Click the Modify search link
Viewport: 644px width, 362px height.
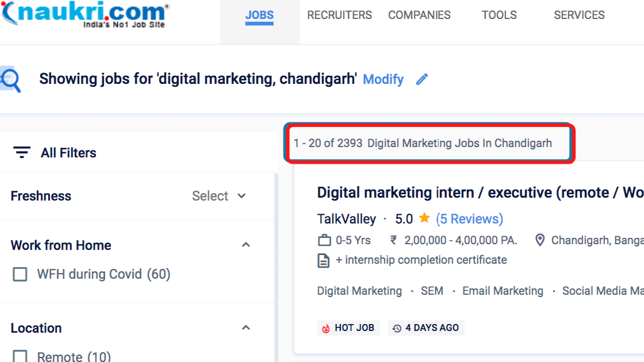tap(383, 79)
